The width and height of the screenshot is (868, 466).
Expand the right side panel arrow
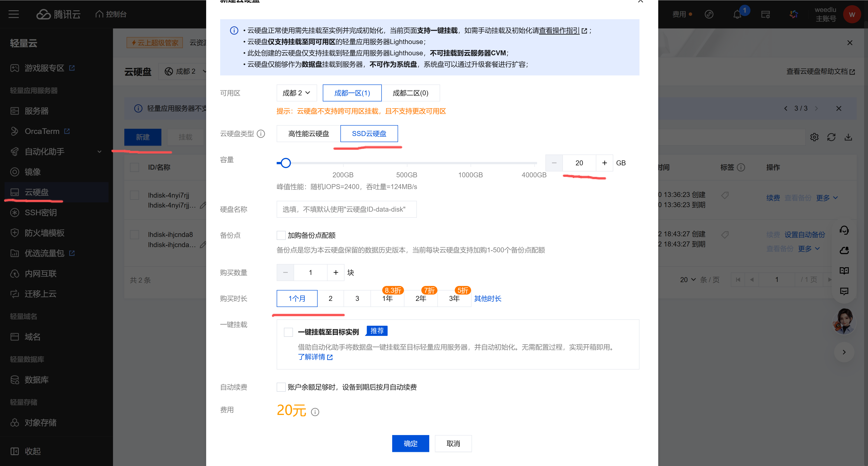tap(844, 352)
